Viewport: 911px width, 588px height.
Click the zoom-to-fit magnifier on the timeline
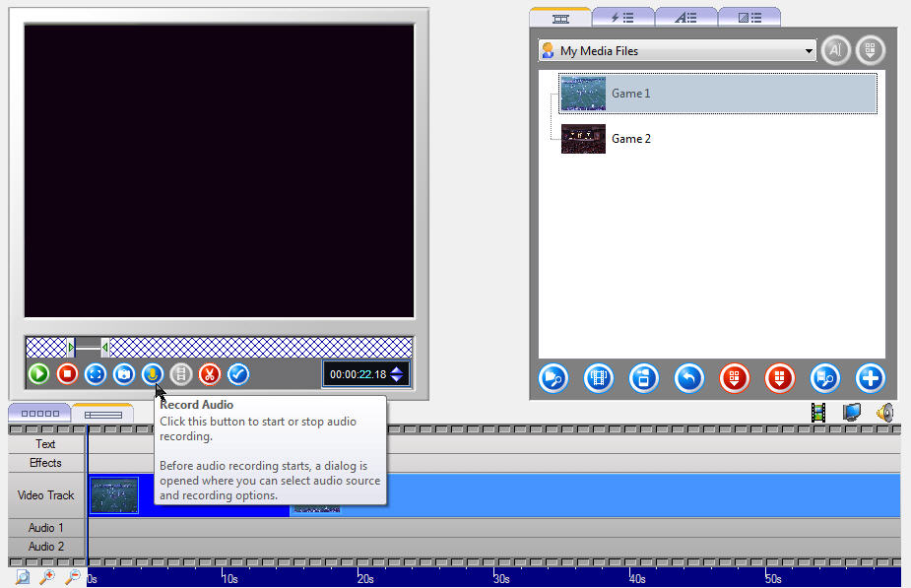coord(22,577)
